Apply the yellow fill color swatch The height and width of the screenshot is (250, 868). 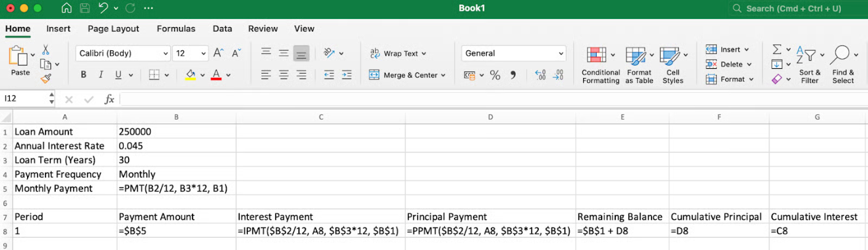pos(190,75)
